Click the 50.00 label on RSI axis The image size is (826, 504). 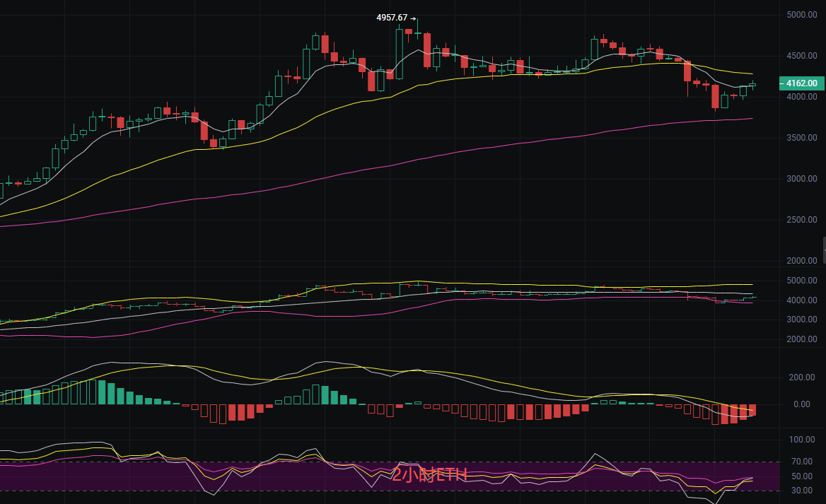click(803, 476)
